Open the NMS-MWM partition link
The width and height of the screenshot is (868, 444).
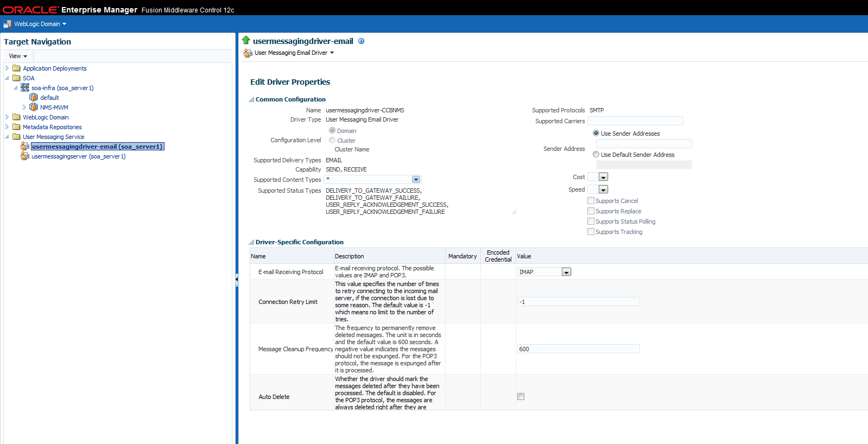[x=54, y=107]
